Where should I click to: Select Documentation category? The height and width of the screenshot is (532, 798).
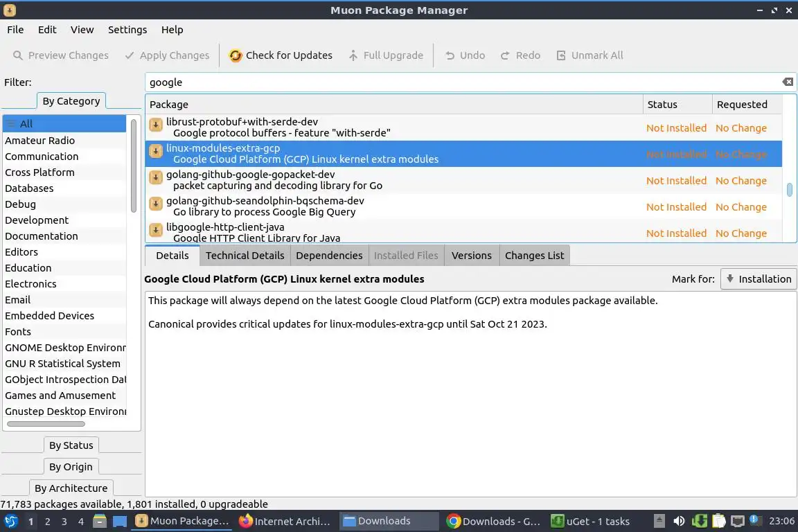point(64,236)
